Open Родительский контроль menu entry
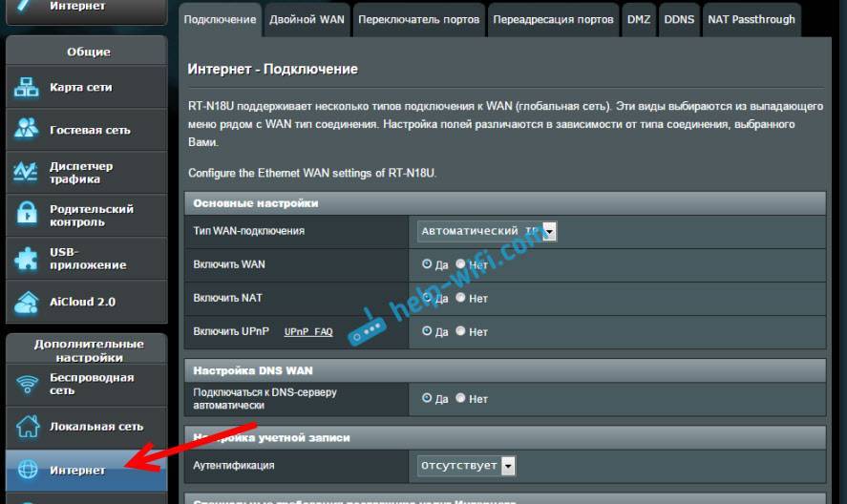The image size is (847, 504). pyautogui.click(x=87, y=215)
